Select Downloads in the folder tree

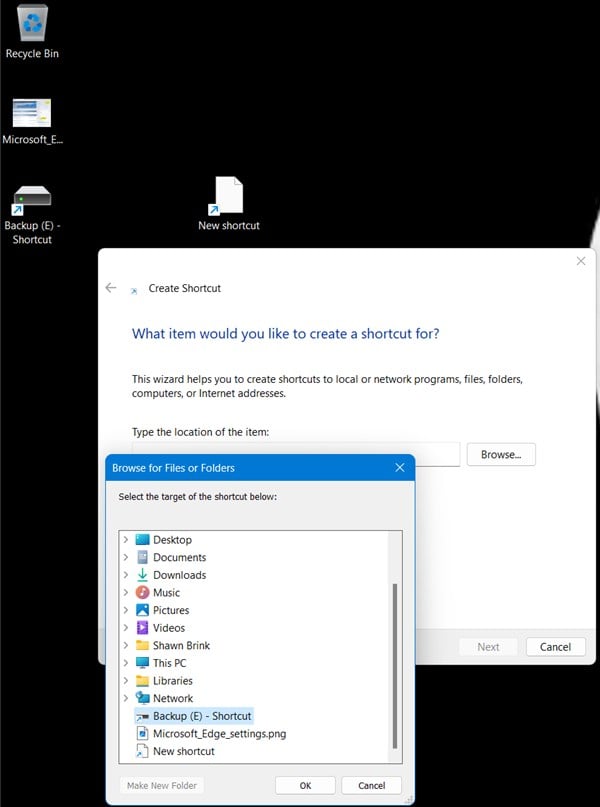pyautogui.click(x=180, y=575)
